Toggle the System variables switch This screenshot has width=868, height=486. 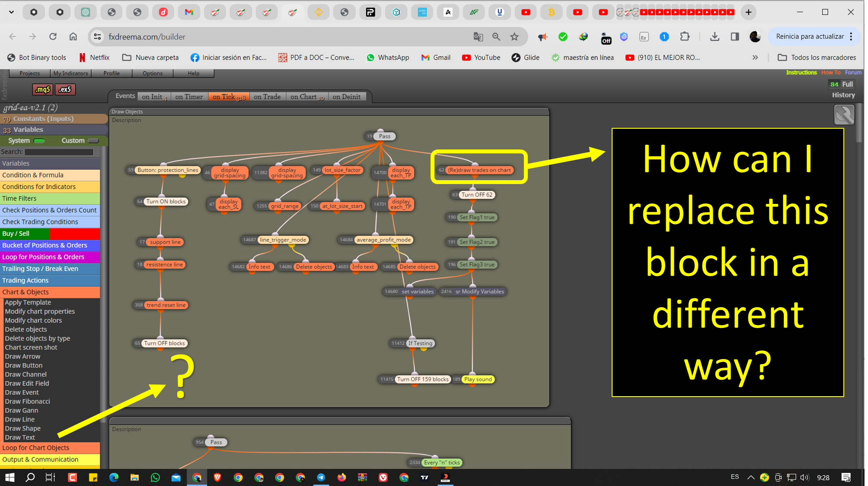39,141
